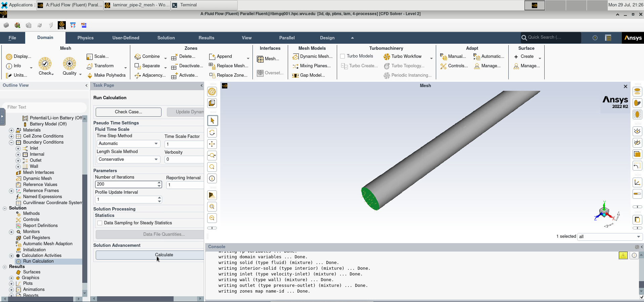Select the zoom in/out magnifier tool
This screenshot has height=302, width=644.
pos(212,155)
